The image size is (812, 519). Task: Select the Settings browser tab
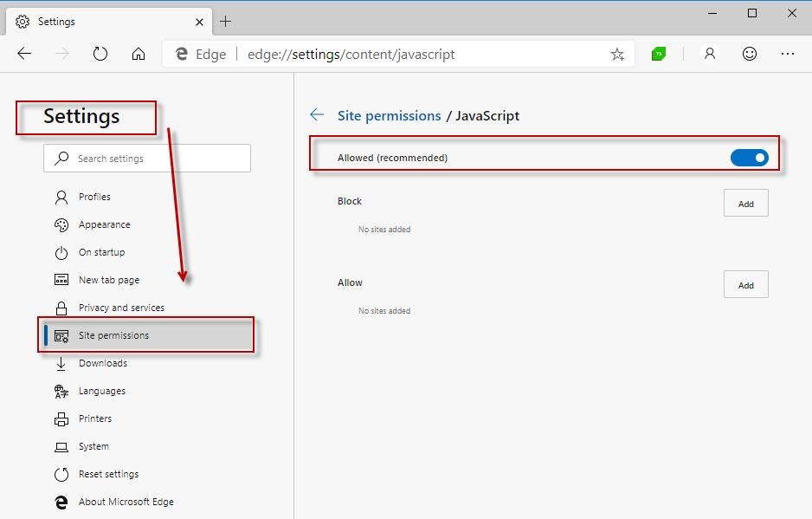pyautogui.click(x=109, y=22)
